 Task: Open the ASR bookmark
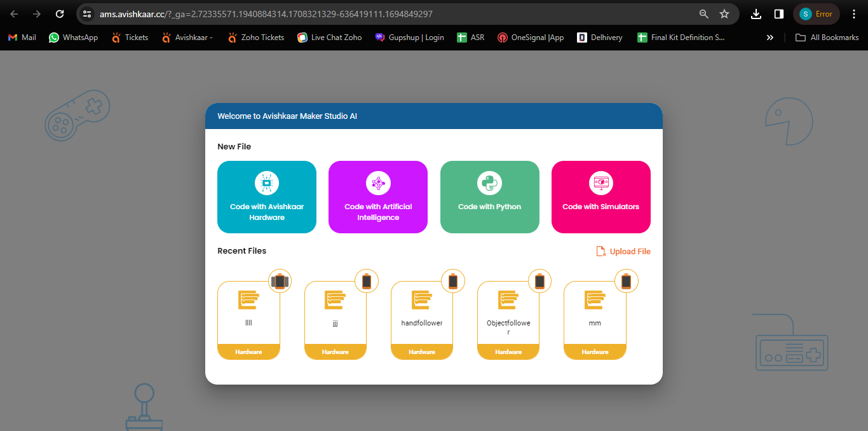click(471, 38)
